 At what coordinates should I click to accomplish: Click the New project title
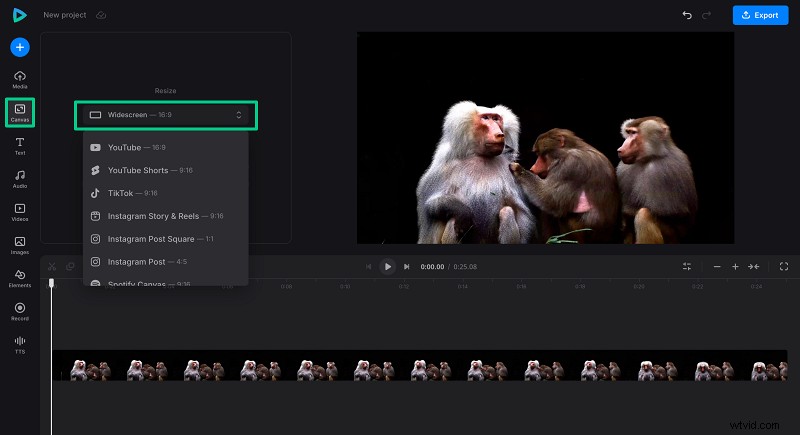(x=65, y=15)
